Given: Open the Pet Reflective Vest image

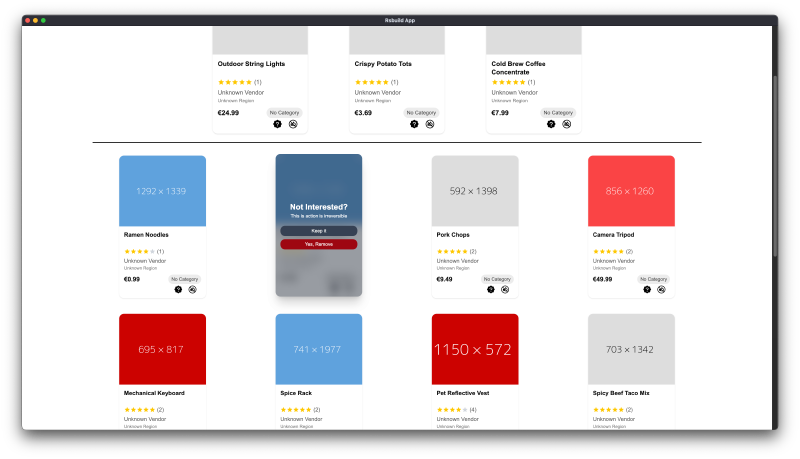Looking at the screenshot, I should pyautogui.click(x=475, y=349).
